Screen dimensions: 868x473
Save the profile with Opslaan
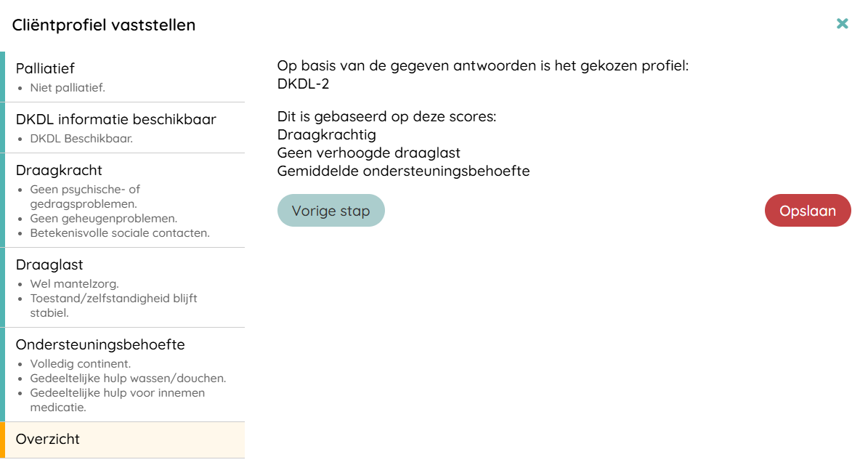tap(807, 211)
